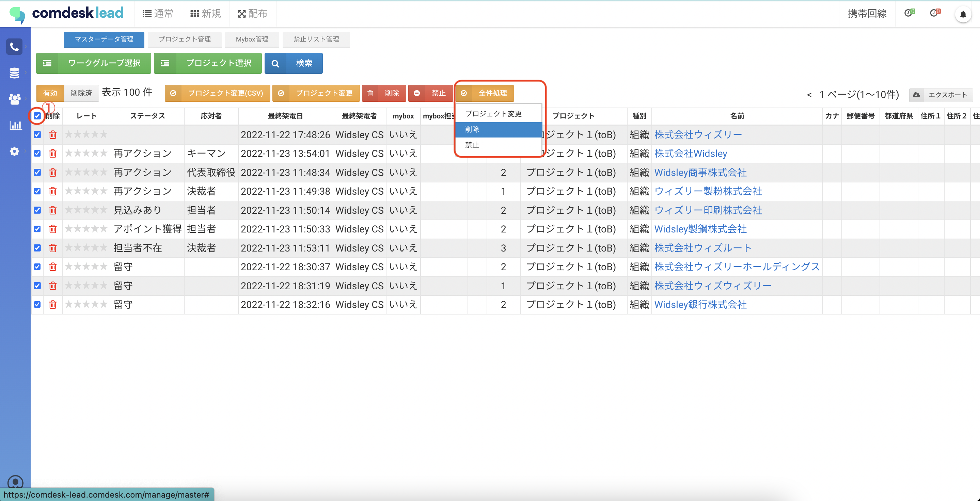The image size is (980, 501).
Task: Click the エクスポート button
Action: (941, 95)
